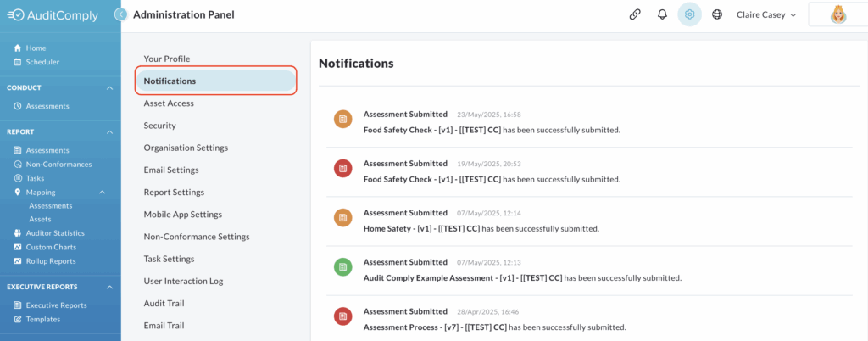Collapse the REPORT section chevron
The image size is (868, 341).
coord(109,132)
